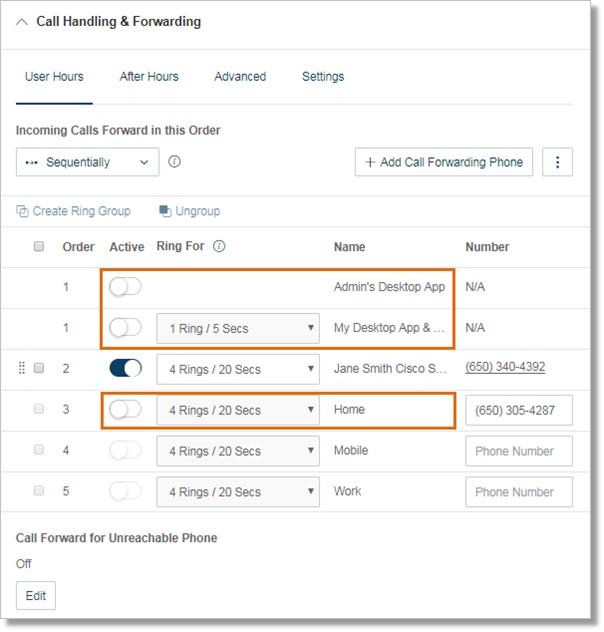604x632 pixels.
Task: Click the Work Phone Number field
Action: [519, 492]
